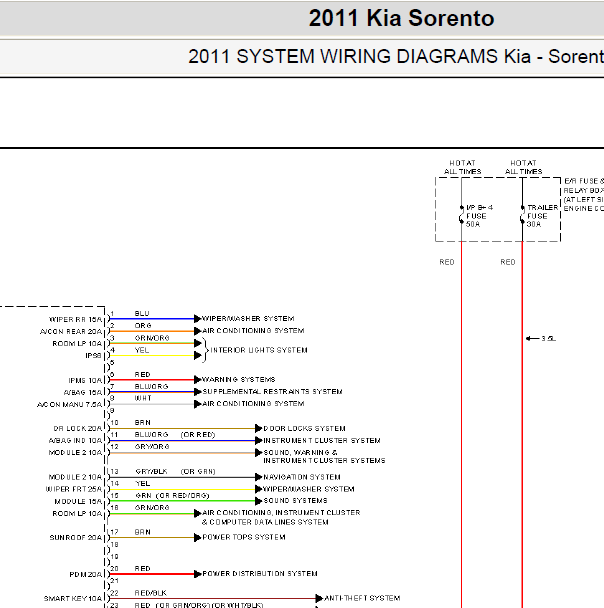Viewport: 604px width, 608px height.
Task: Click 'INSTRUMENT CLUSTER SYSTEM' on pin 11 line
Action: [x=322, y=440]
